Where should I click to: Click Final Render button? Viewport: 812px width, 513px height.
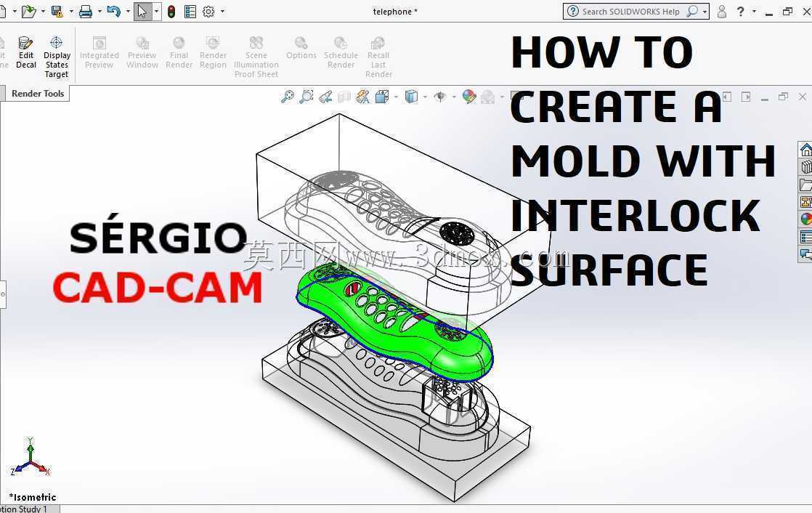pos(179,53)
